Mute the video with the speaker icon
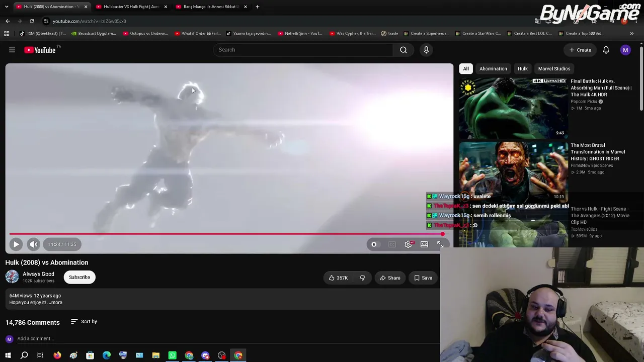The height and width of the screenshot is (362, 644). pyautogui.click(x=33, y=244)
